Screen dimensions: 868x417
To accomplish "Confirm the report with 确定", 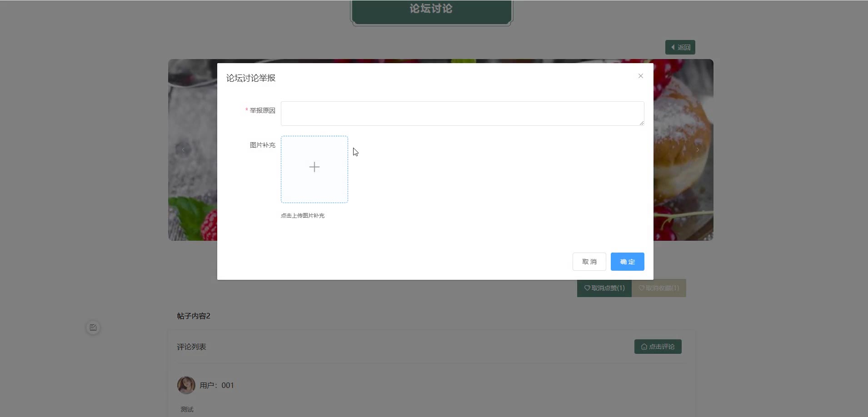I will pyautogui.click(x=628, y=262).
